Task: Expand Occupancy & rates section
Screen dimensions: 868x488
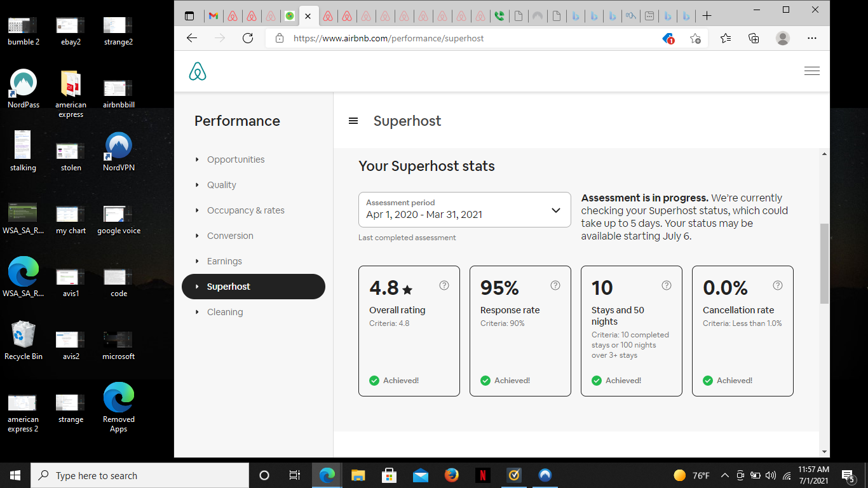Action: (x=245, y=210)
